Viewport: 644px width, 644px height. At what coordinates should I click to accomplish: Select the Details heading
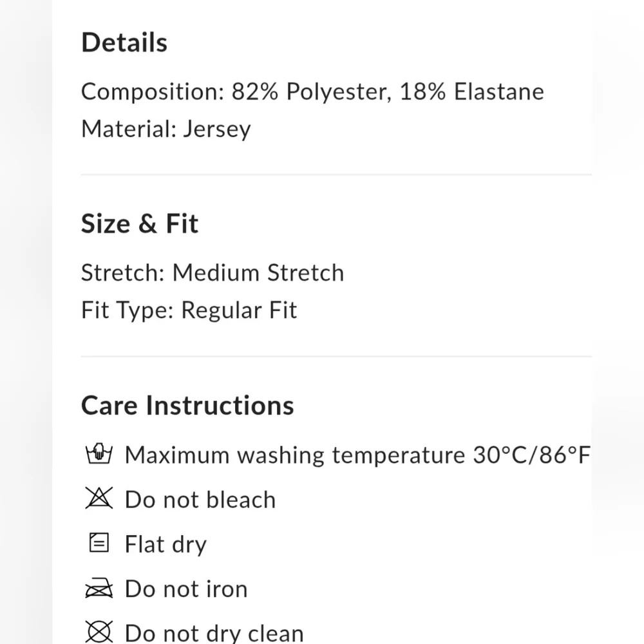124,43
